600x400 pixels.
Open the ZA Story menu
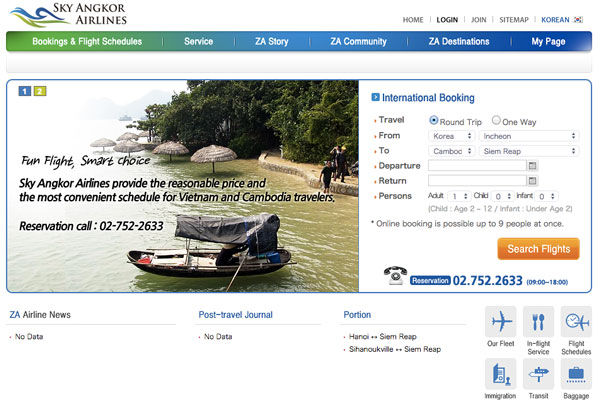[272, 41]
